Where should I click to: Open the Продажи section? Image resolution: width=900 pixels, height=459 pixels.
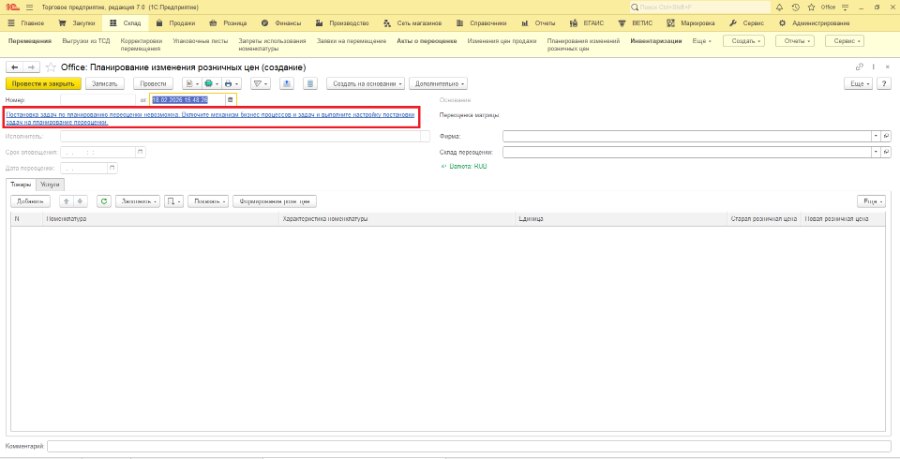point(175,24)
